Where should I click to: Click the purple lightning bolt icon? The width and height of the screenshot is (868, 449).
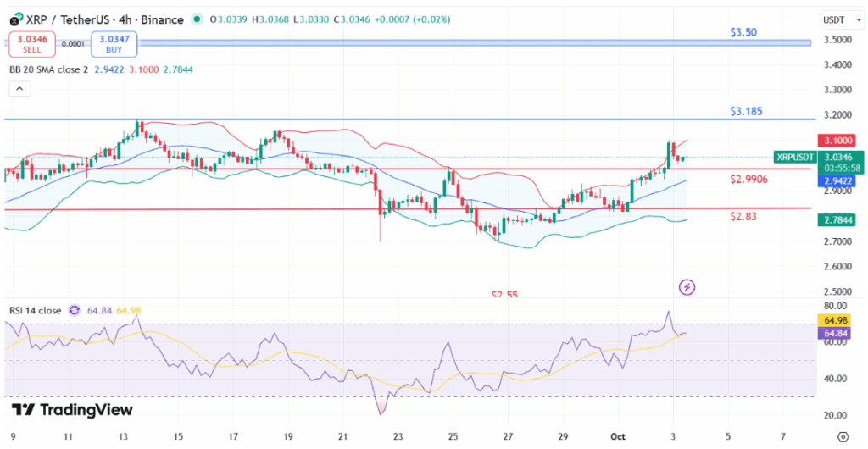coord(687,287)
